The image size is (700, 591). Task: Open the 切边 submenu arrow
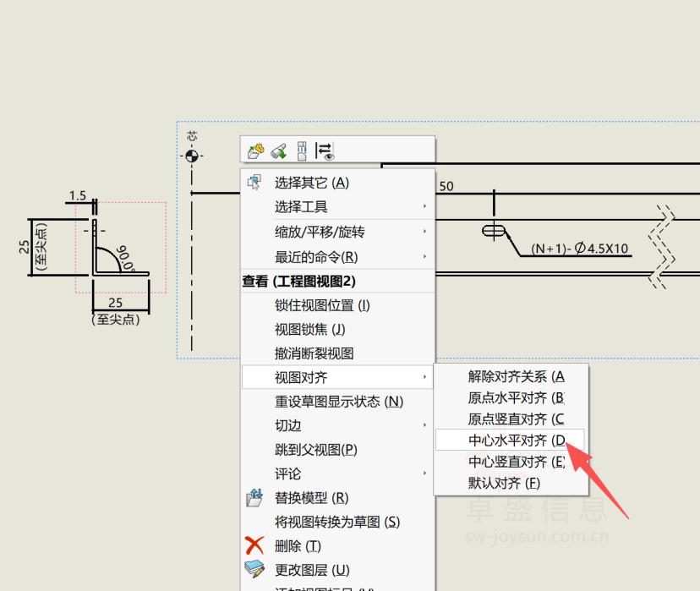coord(424,425)
